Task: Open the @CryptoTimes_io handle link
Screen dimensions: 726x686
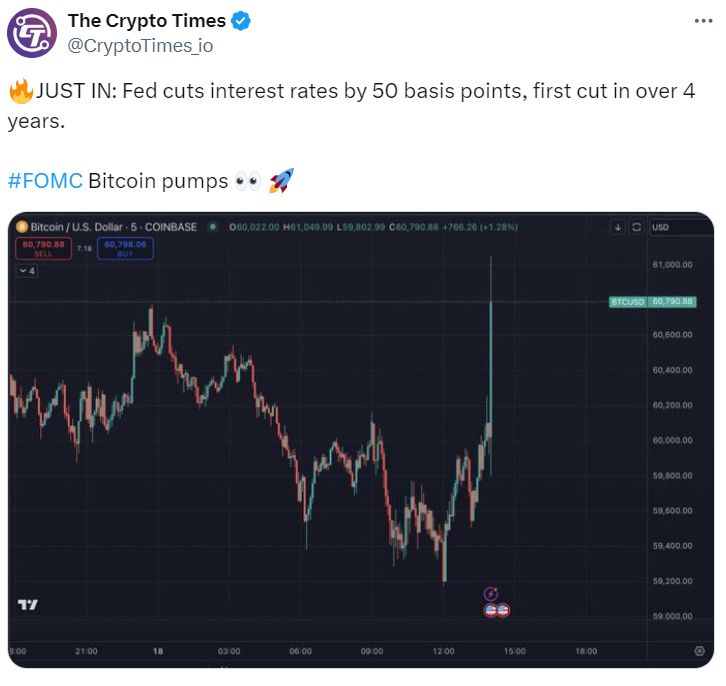Action: [x=140, y=46]
